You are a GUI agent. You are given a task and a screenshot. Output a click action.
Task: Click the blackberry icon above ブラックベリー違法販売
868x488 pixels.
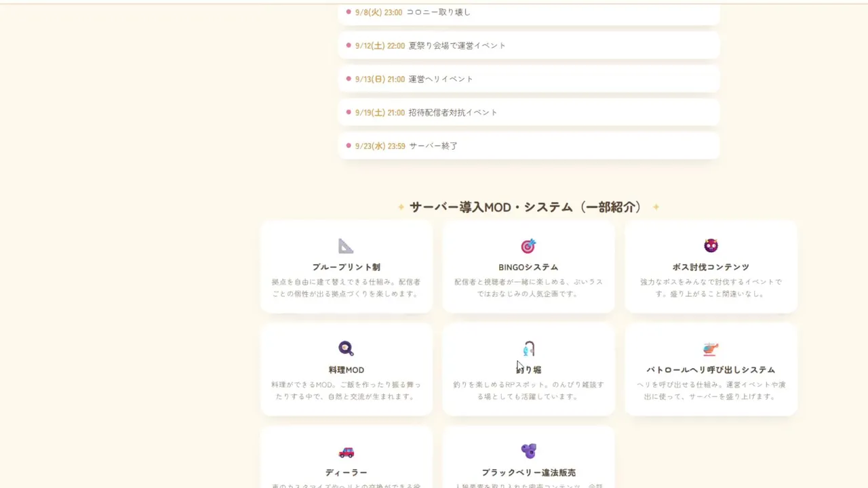tap(528, 451)
